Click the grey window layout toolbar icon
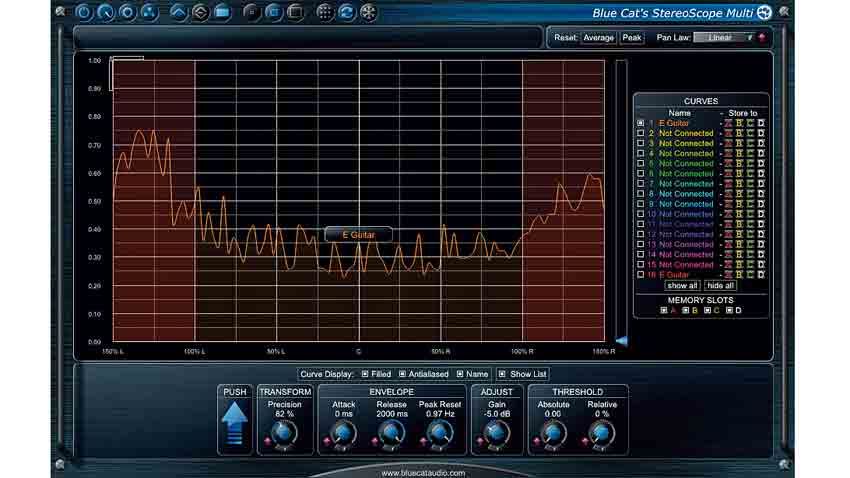Viewport: 850px width, 478px height. [x=295, y=12]
